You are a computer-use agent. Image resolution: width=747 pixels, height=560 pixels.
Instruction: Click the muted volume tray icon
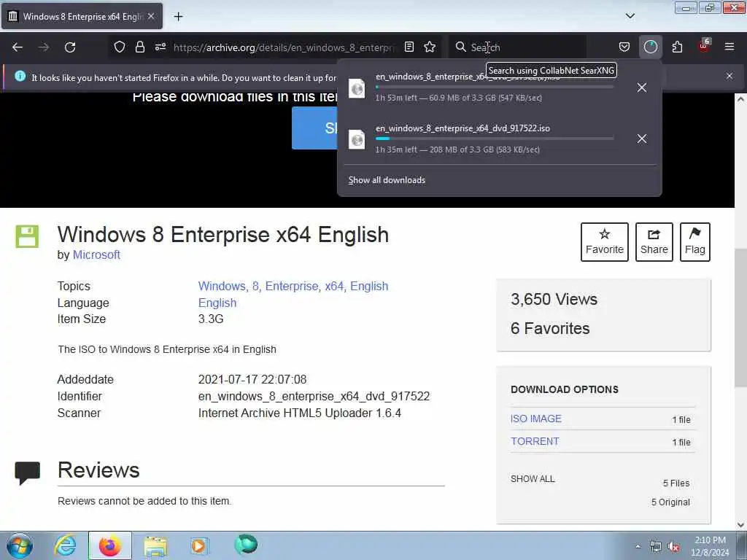point(673,547)
